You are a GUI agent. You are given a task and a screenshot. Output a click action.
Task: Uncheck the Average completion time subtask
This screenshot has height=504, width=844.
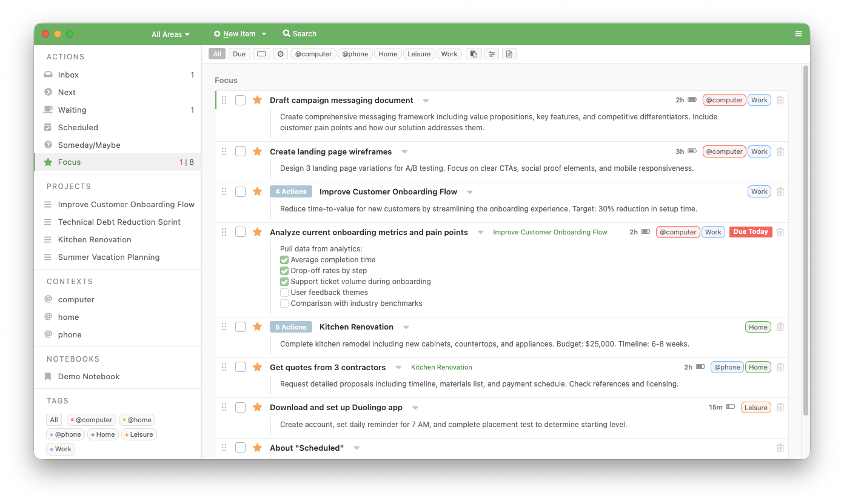click(284, 259)
